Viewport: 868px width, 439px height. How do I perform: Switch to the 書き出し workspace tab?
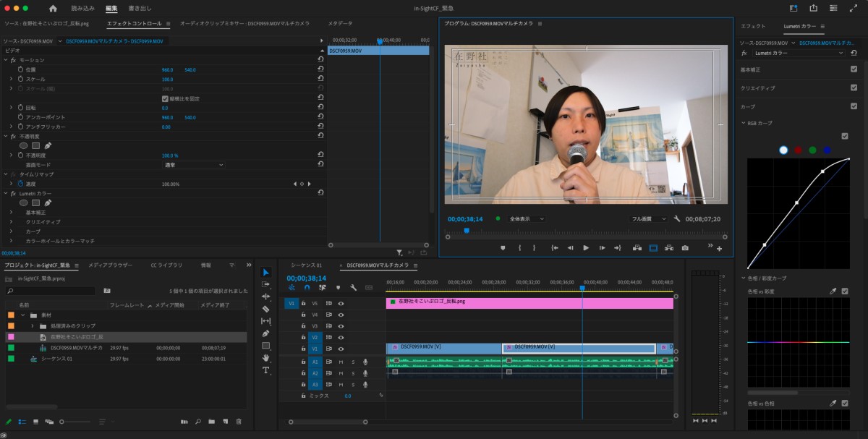(140, 8)
